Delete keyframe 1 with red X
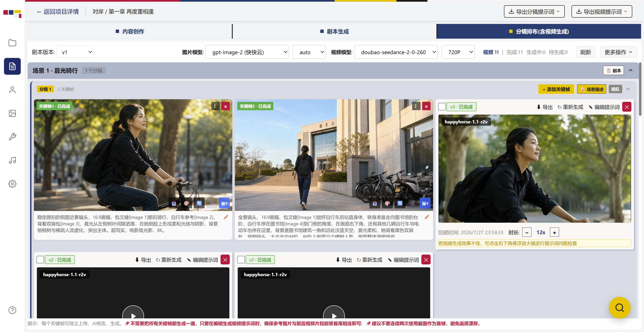 click(x=226, y=106)
